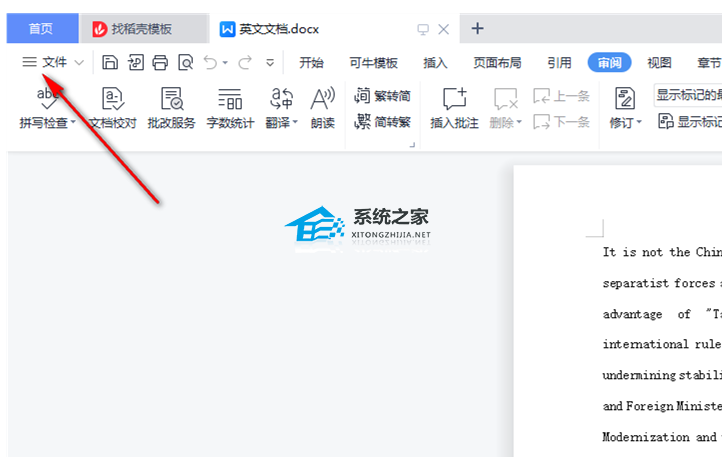Convert text with 繁转简
Viewport: 722px width, 457px height.
click(382, 96)
